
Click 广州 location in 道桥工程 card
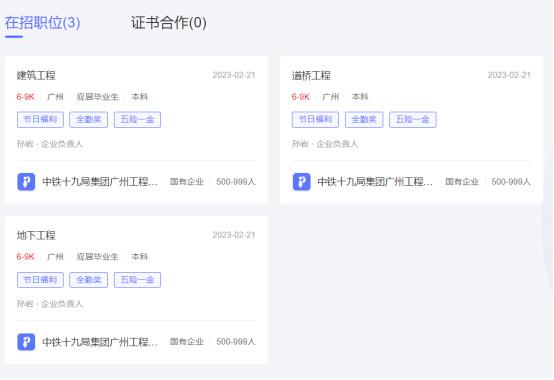(331, 97)
